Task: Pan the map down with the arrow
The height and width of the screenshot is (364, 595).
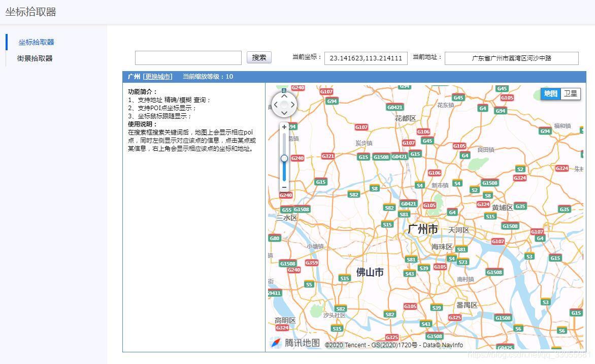Action: 284,113
